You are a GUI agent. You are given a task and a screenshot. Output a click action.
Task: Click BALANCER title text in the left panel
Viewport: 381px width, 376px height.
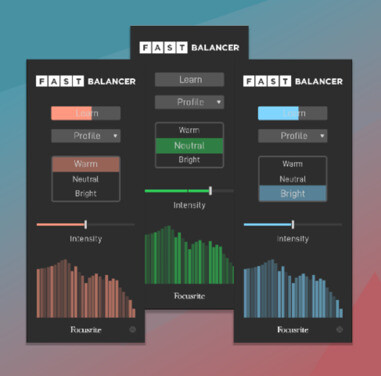(x=112, y=81)
